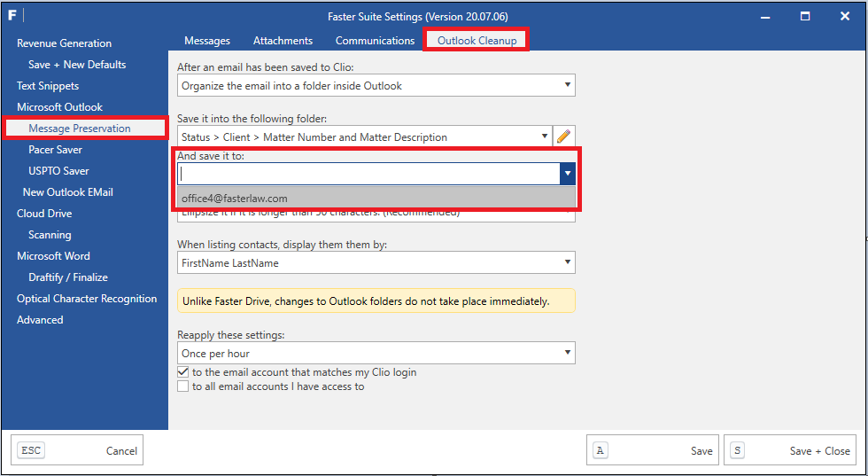
Task: Open Optical Character Recognition settings
Action: coord(87,299)
